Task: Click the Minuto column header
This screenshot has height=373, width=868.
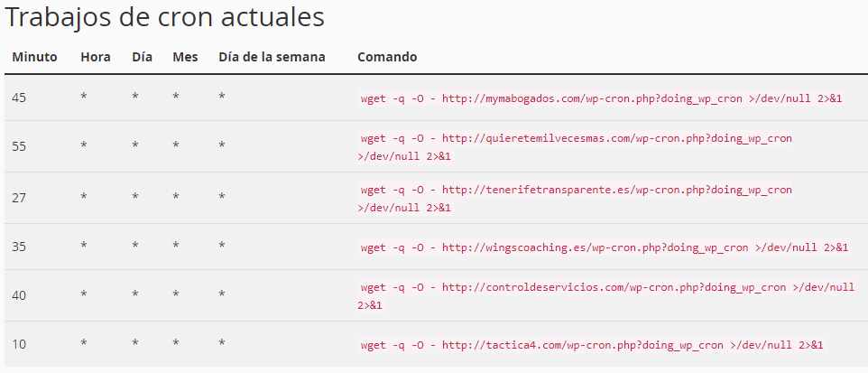Action: tap(34, 57)
